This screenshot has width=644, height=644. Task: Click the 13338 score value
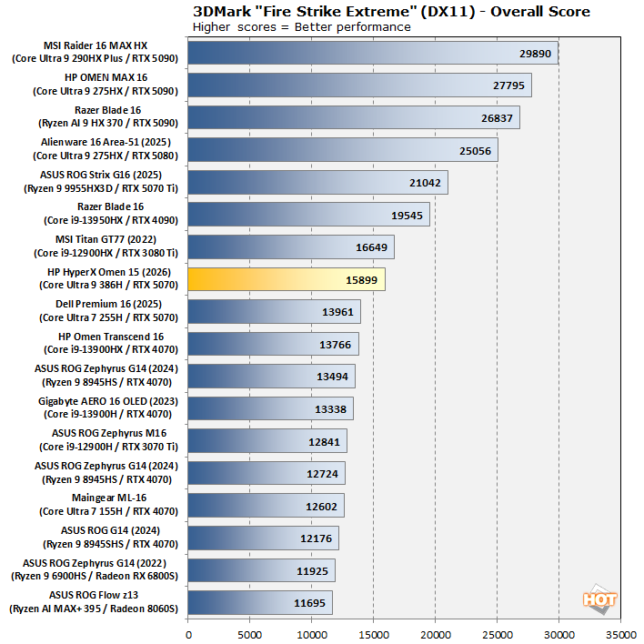coord(330,409)
